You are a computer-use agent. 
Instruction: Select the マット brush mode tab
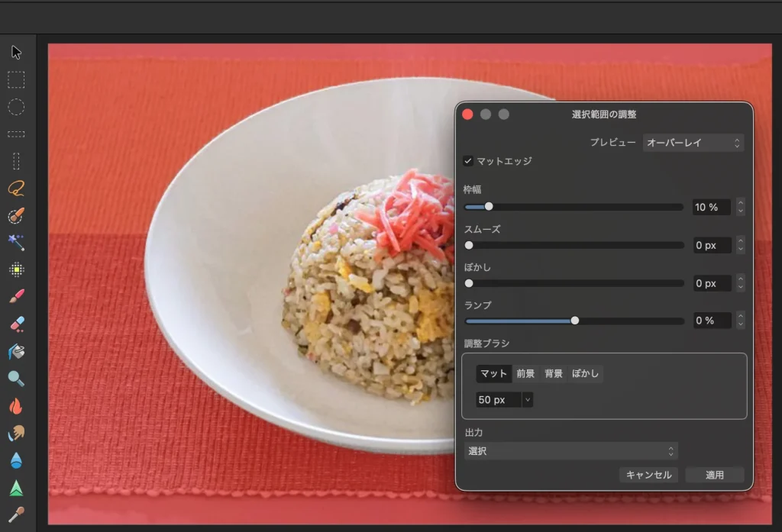pyautogui.click(x=493, y=373)
